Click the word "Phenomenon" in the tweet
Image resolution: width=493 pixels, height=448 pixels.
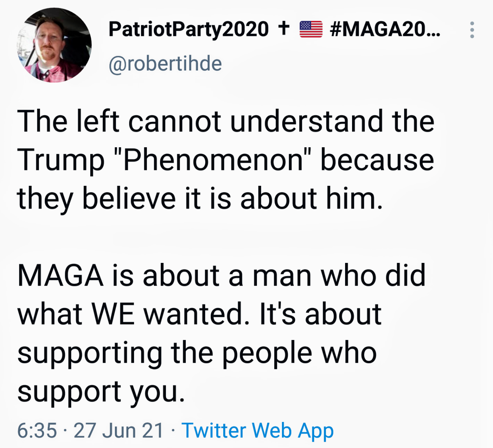pos(213,160)
